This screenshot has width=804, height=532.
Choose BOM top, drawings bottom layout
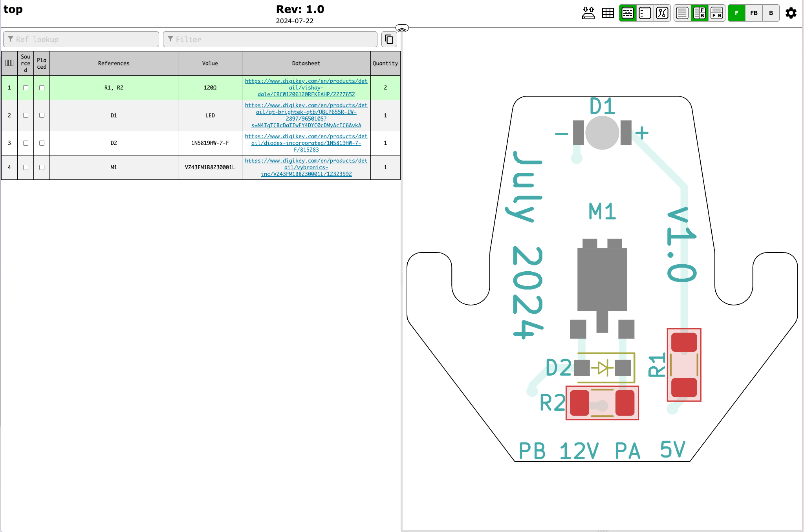pyautogui.click(x=717, y=13)
